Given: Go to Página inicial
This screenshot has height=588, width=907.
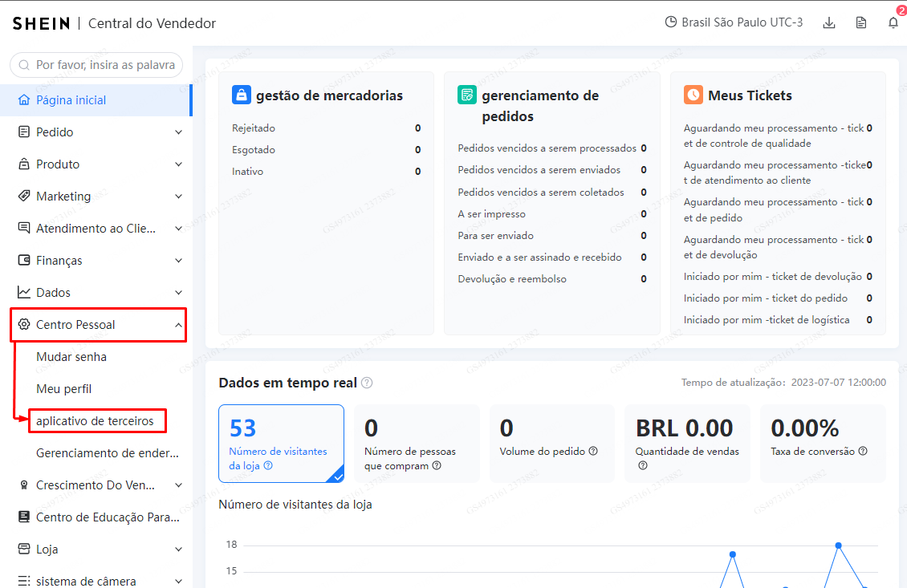Looking at the screenshot, I should [x=71, y=100].
